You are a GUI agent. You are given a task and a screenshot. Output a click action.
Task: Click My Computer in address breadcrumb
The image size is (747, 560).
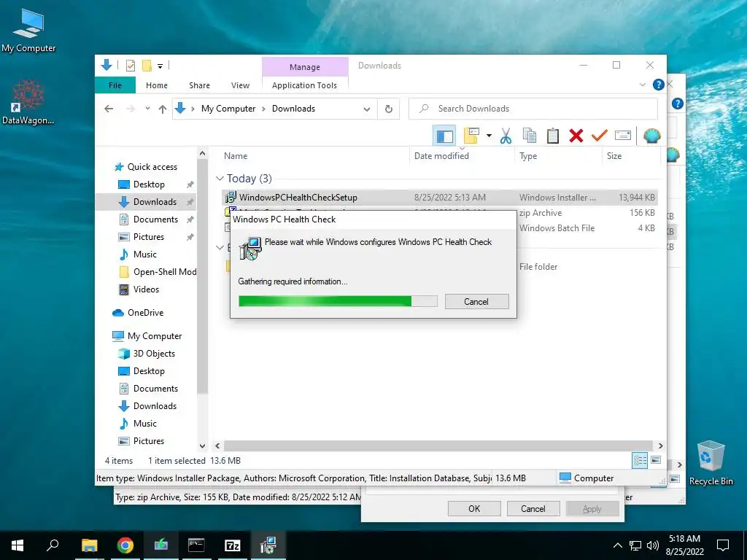coord(228,109)
